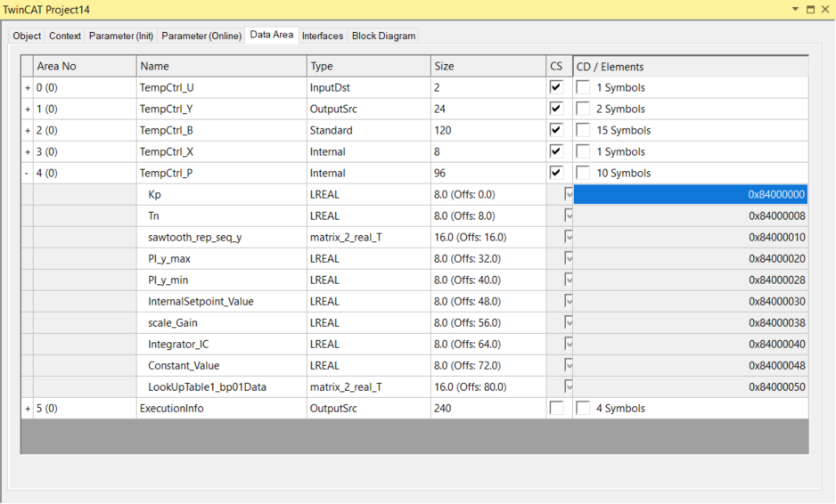
Task: Click the CS column header
Action: click(x=560, y=66)
